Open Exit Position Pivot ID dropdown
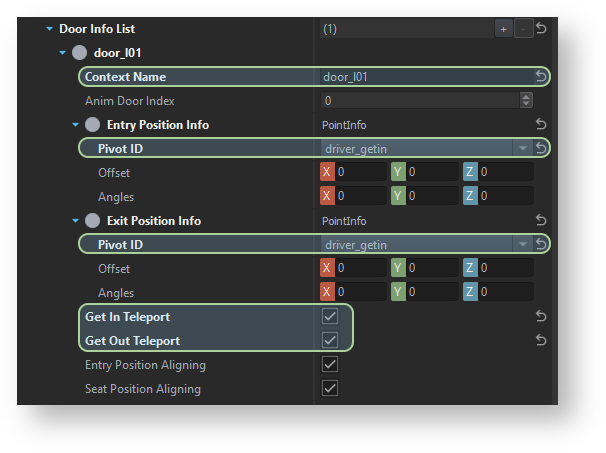 click(523, 244)
